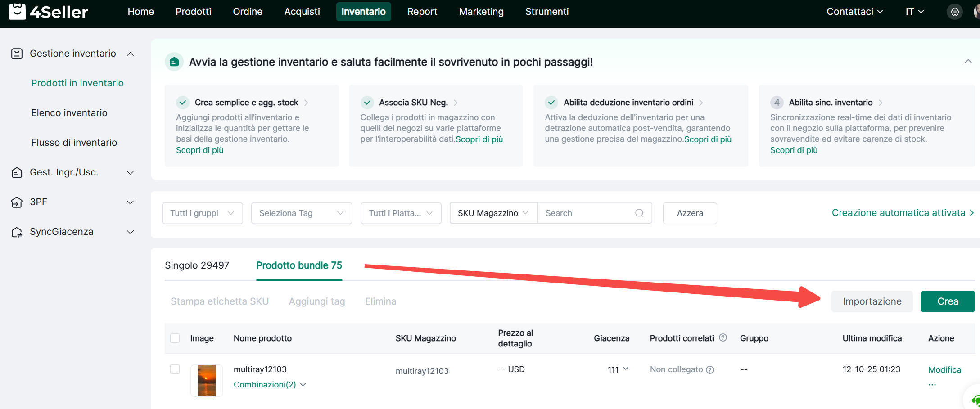Viewport: 980px width, 409px height.
Task: Open settings via the gear icon
Action: tap(954, 12)
